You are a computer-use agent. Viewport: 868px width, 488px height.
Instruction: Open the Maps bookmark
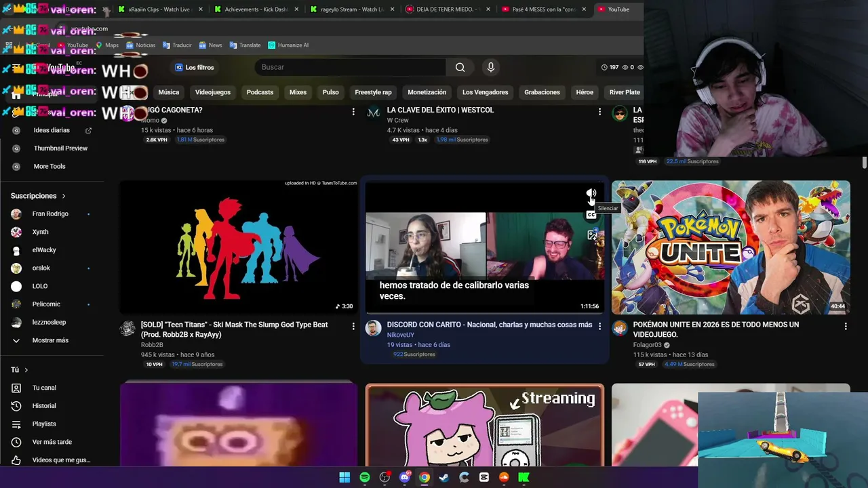click(x=107, y=45)
